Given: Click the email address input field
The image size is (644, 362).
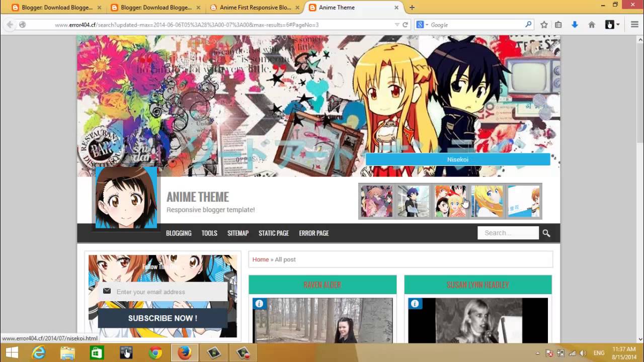Looking at the screenshot, I should 163,292.
